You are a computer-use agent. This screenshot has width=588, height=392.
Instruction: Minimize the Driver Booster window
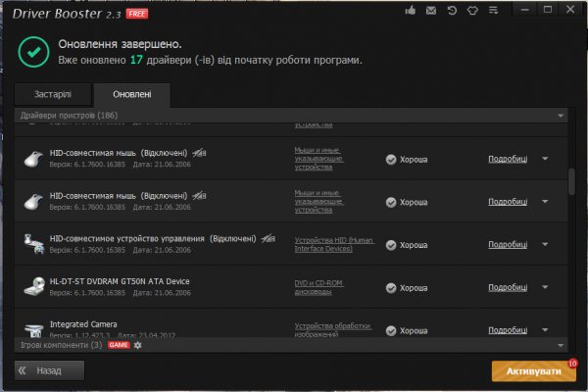tap(525, 10)
